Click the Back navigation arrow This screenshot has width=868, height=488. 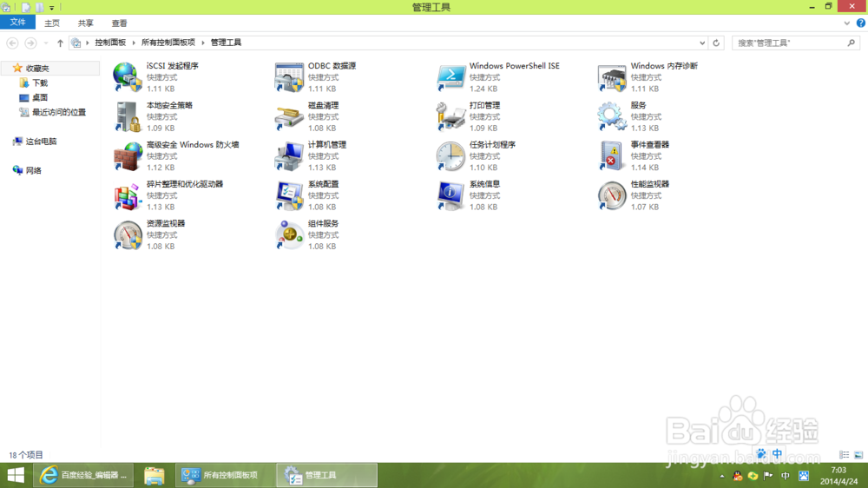coord(12,43)
